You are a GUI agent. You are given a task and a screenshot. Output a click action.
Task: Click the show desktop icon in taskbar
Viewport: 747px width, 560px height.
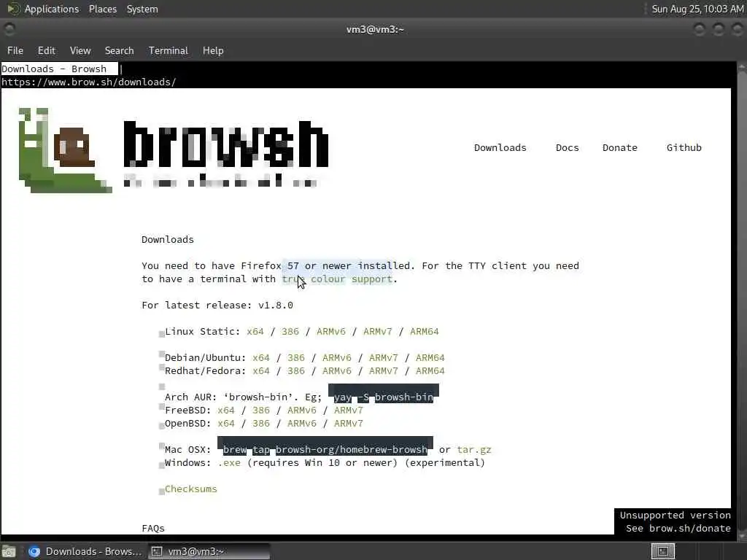coord(9,552)
